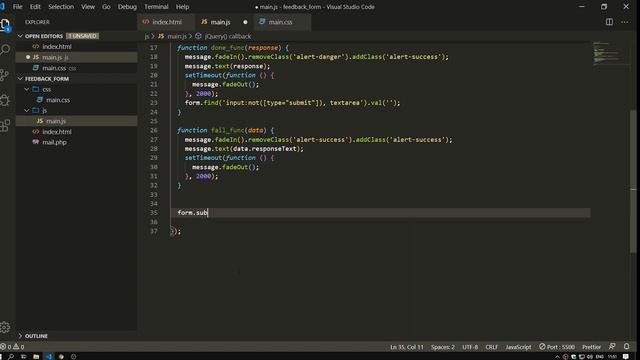Open the Windows action center icon
640x360 pixels.
click(x=626, y=356)
